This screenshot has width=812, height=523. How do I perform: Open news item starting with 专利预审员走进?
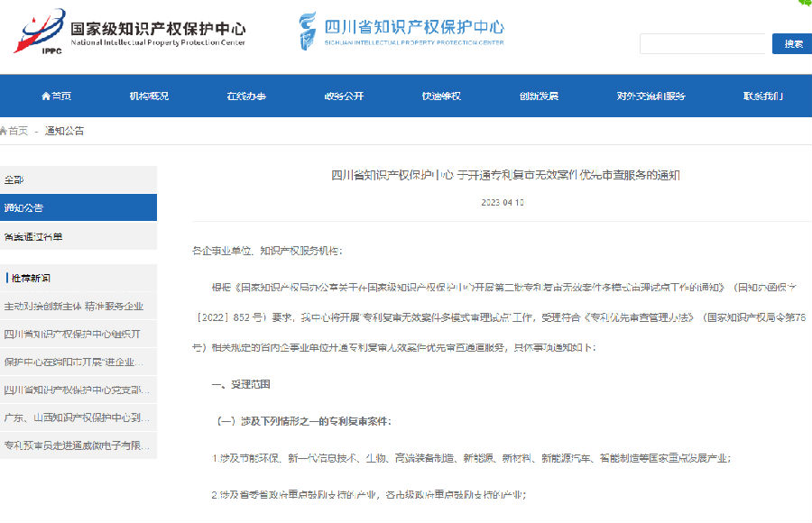[x=77, y=445]
